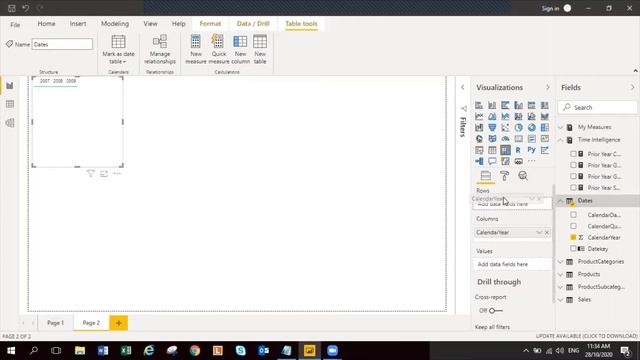
Task: Click the table Name input field
Action: pyautogui.click(x=62, y=44)
